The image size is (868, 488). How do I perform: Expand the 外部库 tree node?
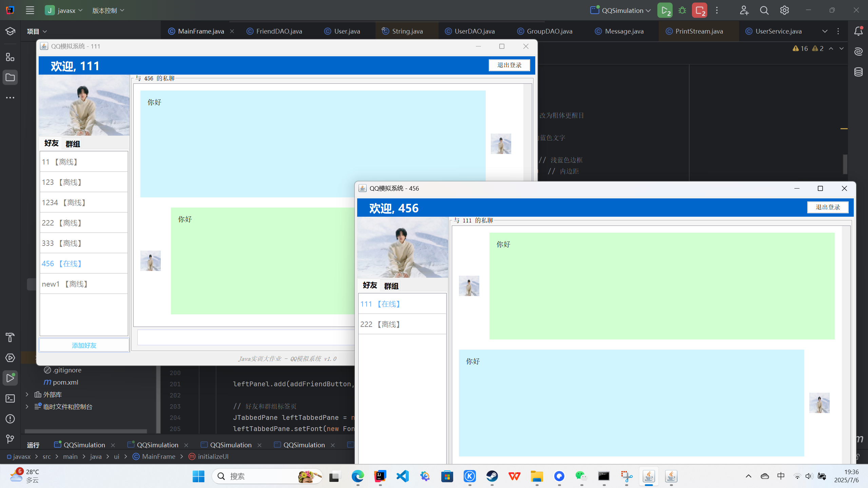(x=27, y=394)
